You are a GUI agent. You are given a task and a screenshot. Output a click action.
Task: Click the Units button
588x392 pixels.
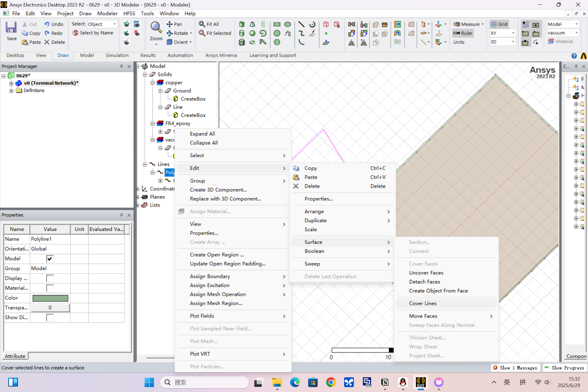point(459,42)
